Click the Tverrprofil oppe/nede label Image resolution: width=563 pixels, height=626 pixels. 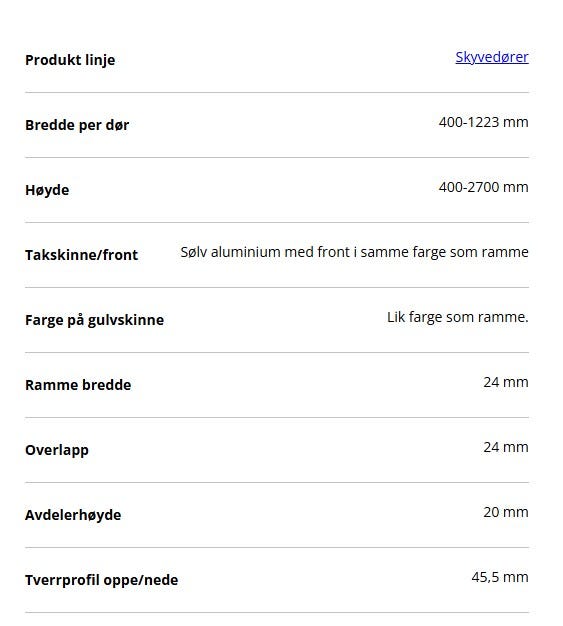[x=101, y=580]
